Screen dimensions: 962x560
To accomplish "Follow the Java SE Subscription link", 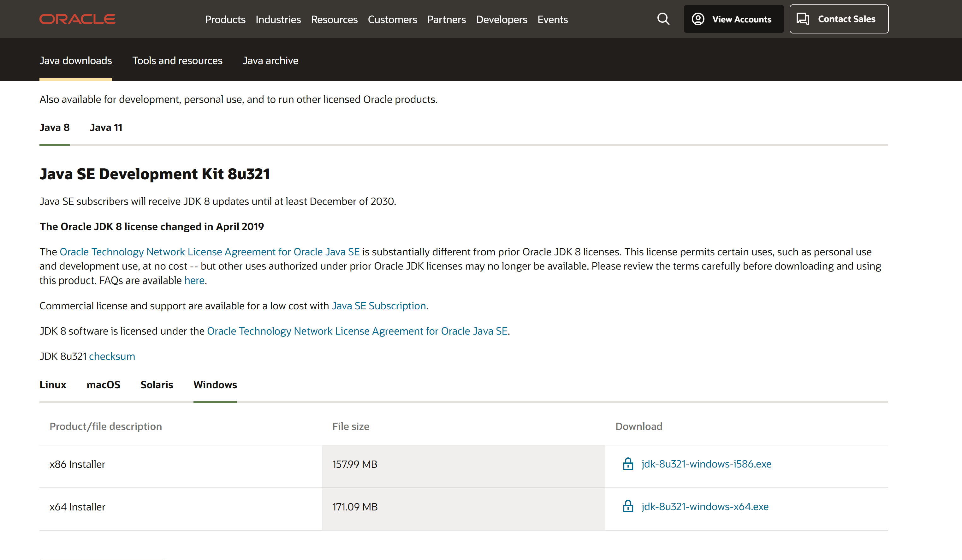I will click(378, 306).
